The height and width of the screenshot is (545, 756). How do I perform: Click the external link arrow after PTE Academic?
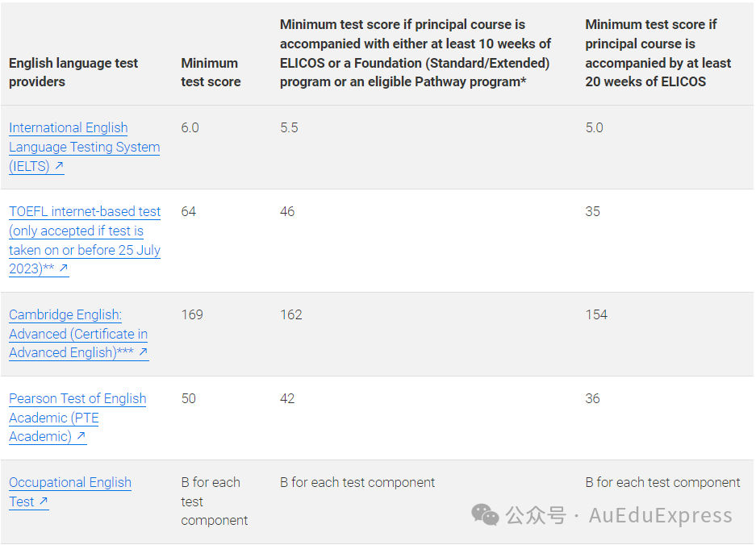[x=81, y=437]
